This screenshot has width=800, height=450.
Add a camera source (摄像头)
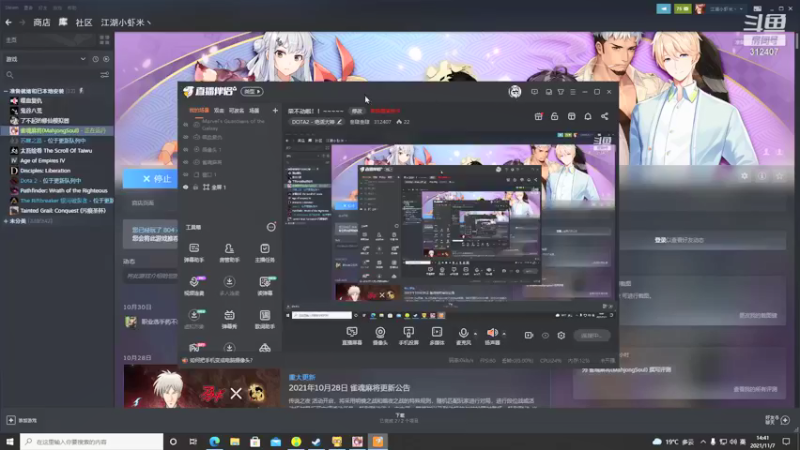(380, 336)
